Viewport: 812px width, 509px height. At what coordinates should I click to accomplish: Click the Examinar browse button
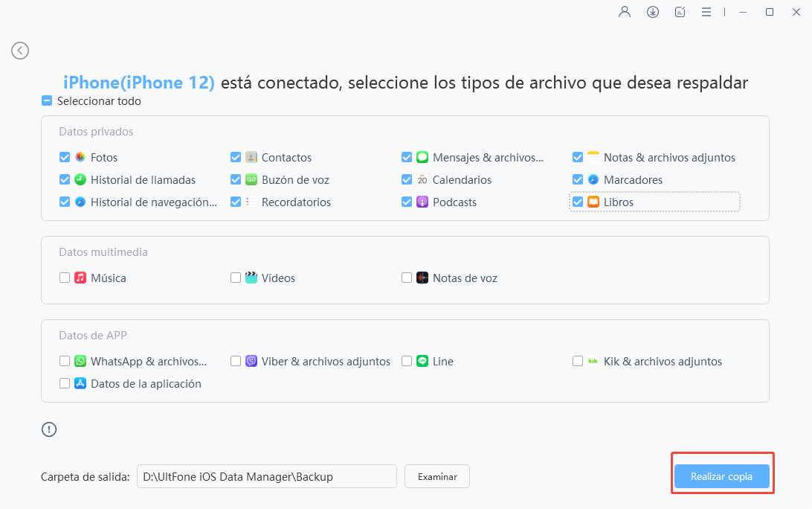click(437, 476)
